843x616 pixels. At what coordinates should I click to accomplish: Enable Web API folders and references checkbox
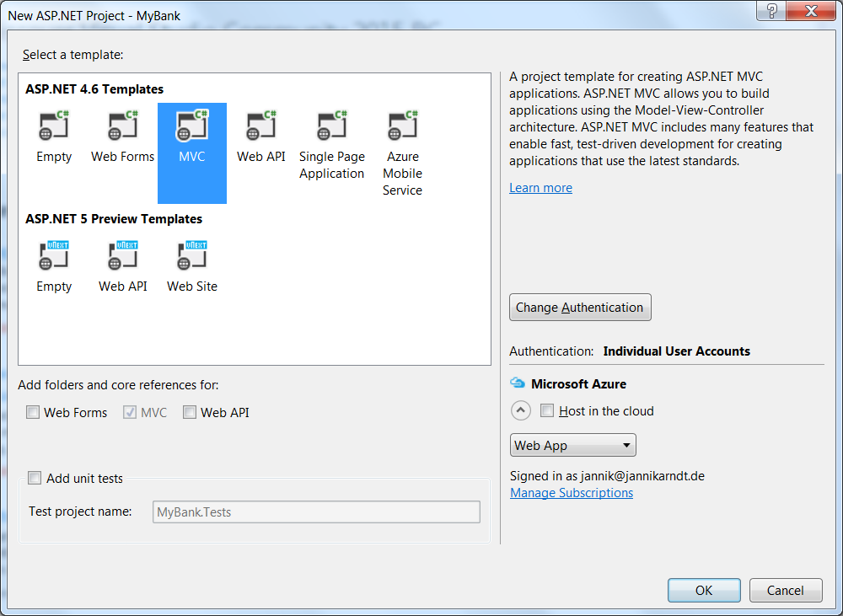click(x=189, y=412)
